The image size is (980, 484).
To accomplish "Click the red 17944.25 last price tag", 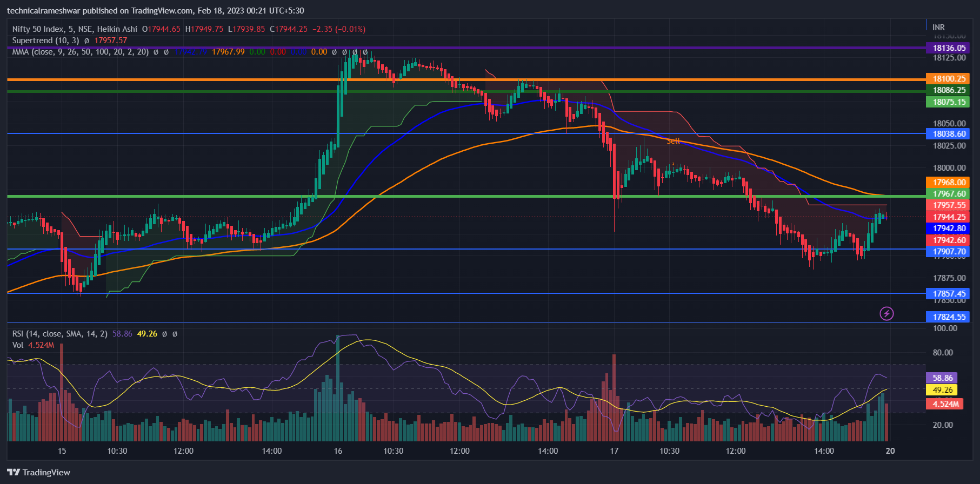I will (947, 217).
